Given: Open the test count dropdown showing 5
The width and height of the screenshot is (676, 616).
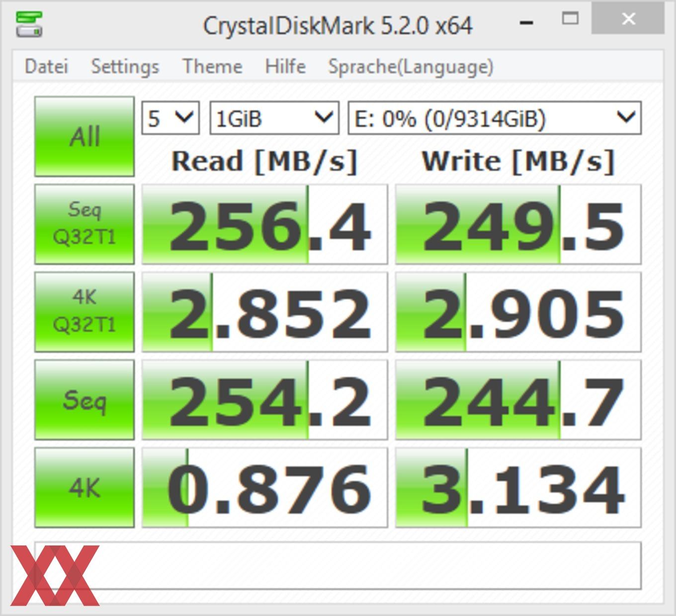Looking at the screenshot, I should (170, 118).
